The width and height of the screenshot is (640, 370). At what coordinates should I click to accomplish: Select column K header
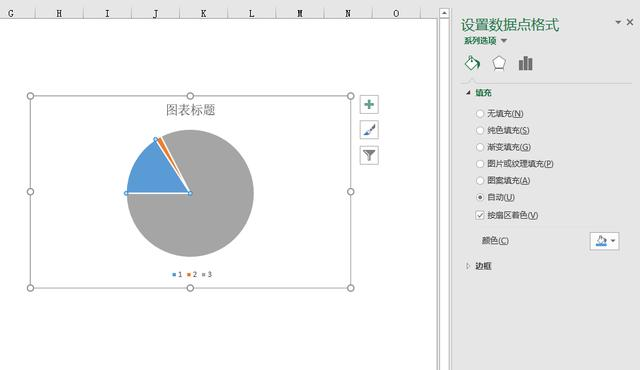pos(204,13)
